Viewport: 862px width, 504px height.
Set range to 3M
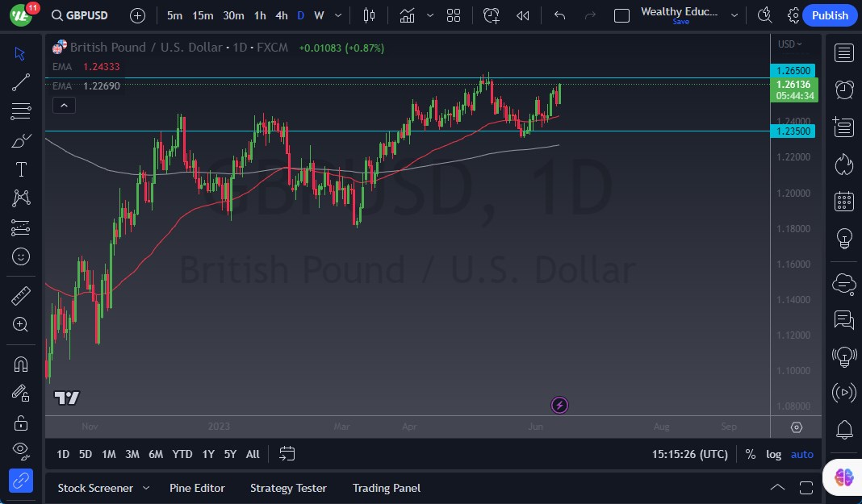click(x=132, y=454)
